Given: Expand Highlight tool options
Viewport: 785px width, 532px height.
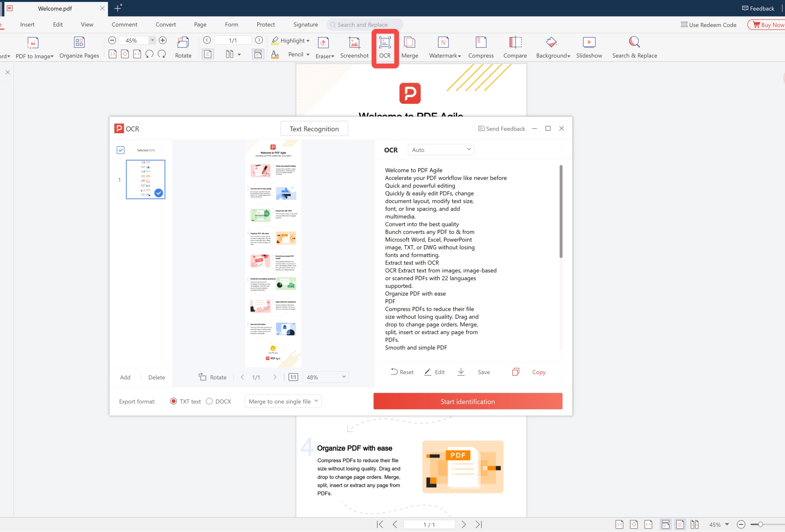Looking at the screenshot, I should point(308,41).
